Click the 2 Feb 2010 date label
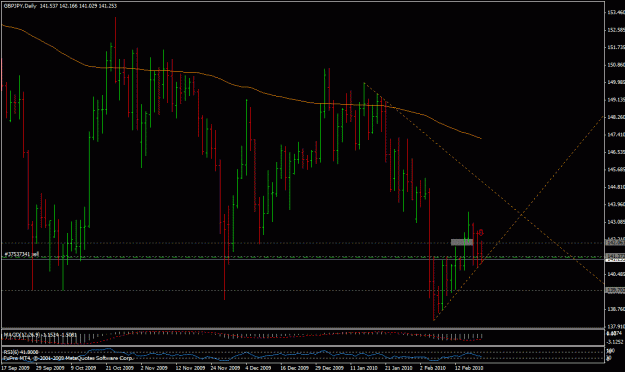This screenshot has height=372, width=625. click(432, 368)
